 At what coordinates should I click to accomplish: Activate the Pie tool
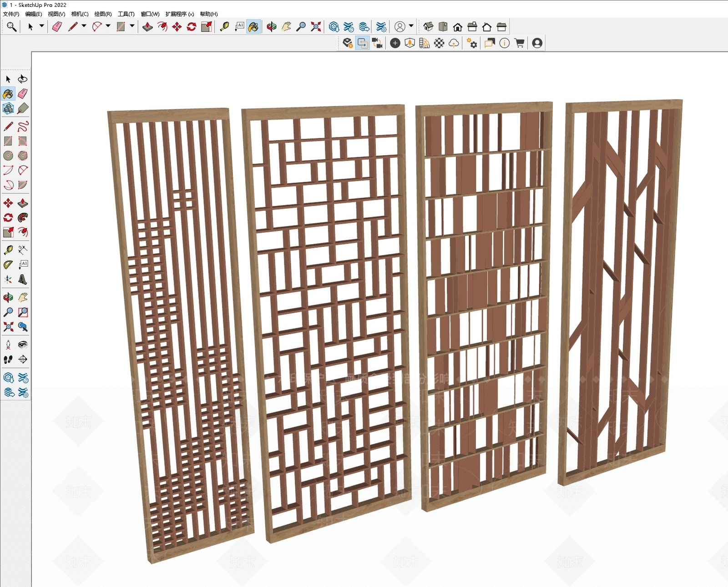pyautogui.click(x=22, y=185)
